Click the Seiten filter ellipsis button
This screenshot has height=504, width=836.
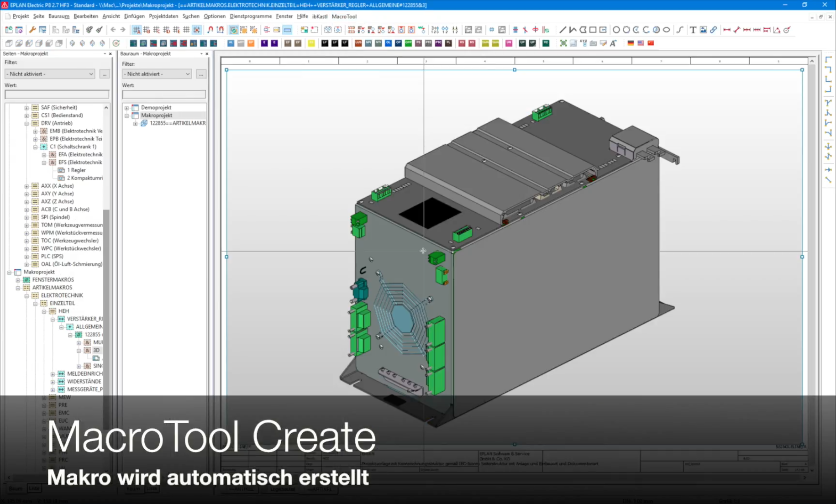tap(105, 74)
